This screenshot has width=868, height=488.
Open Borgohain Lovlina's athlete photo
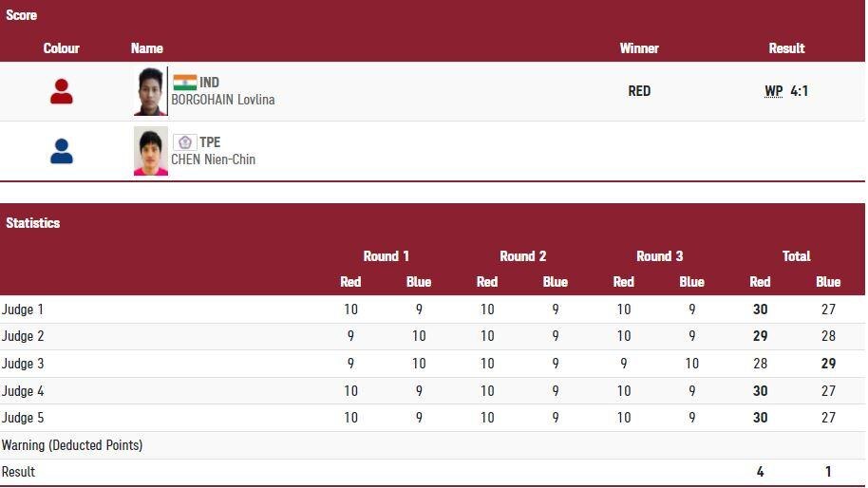point(150,91)
